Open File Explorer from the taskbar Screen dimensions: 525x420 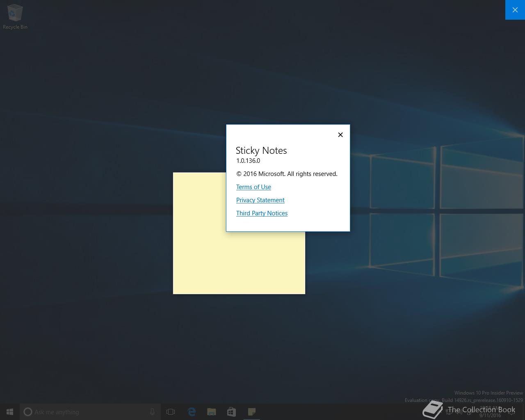click(212, 412)
